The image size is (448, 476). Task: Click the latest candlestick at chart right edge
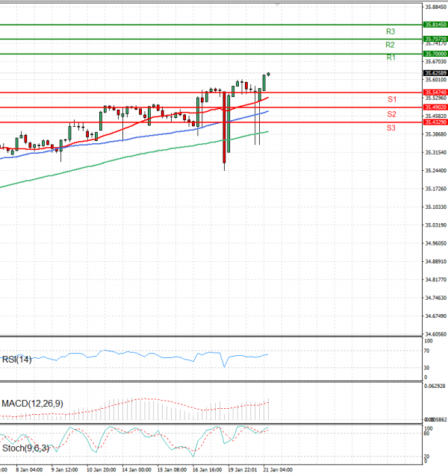(268, 74)
